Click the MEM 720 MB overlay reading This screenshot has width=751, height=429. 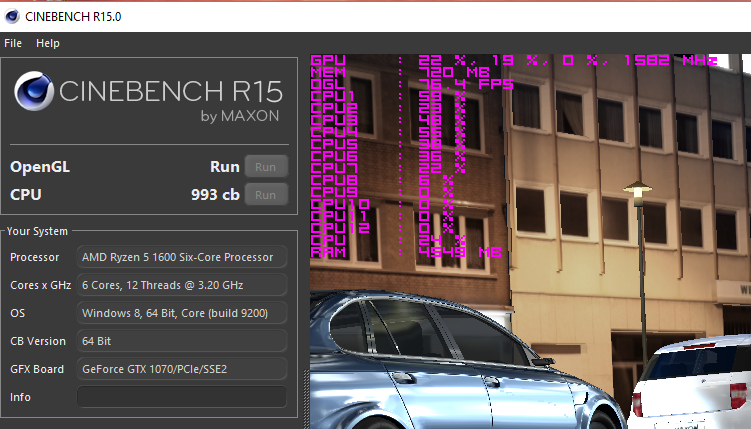click(x=400, y=72)
